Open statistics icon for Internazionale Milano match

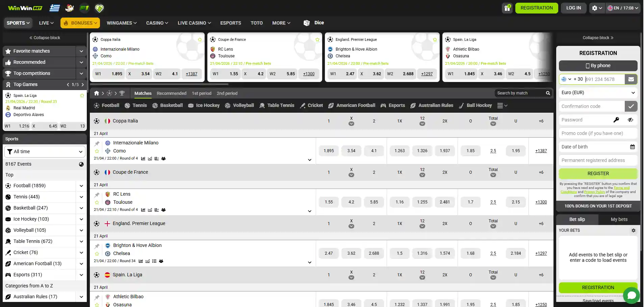pos(143,159)
